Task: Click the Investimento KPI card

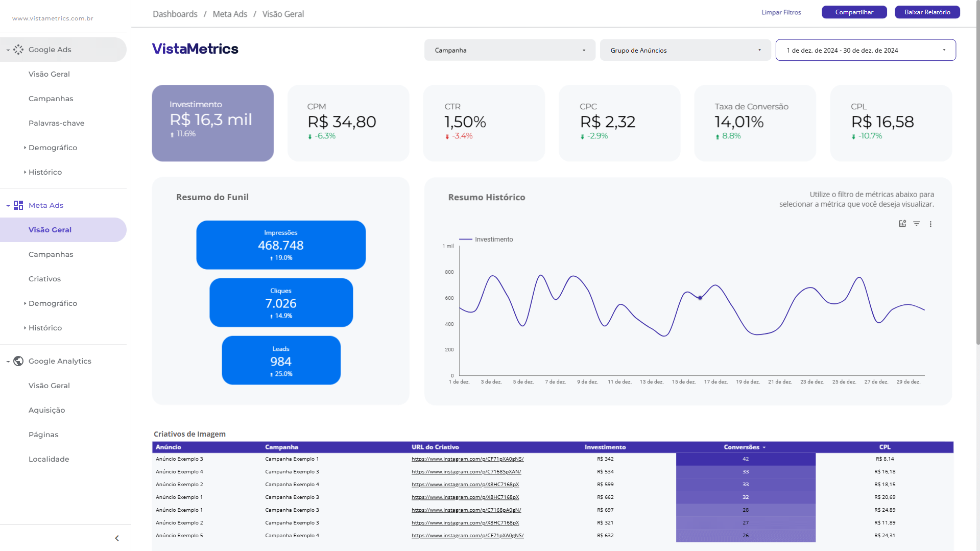Action: pyautogui.click(x=212, y=123)
